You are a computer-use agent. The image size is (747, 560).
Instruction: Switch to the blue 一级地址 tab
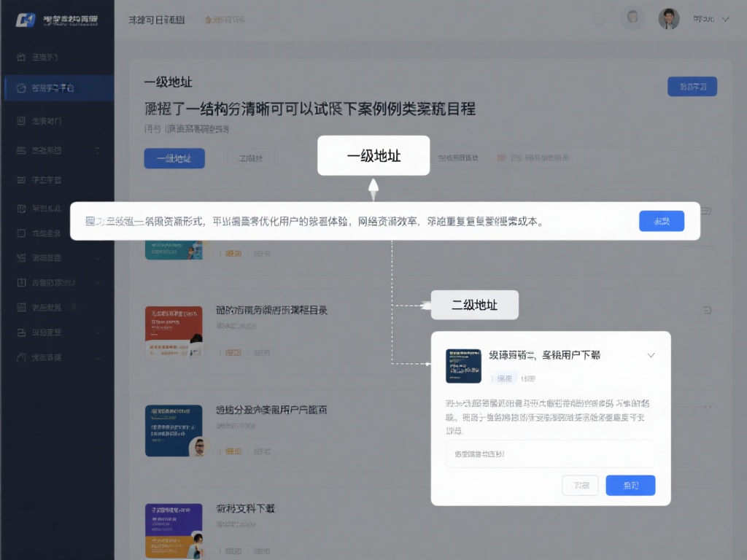point(174,158)
